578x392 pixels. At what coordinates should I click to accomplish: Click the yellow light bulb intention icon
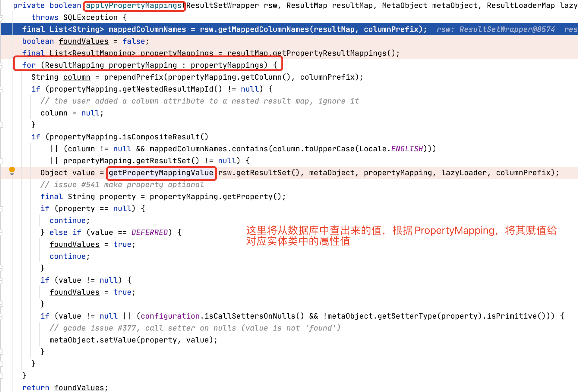coord(12,170)
